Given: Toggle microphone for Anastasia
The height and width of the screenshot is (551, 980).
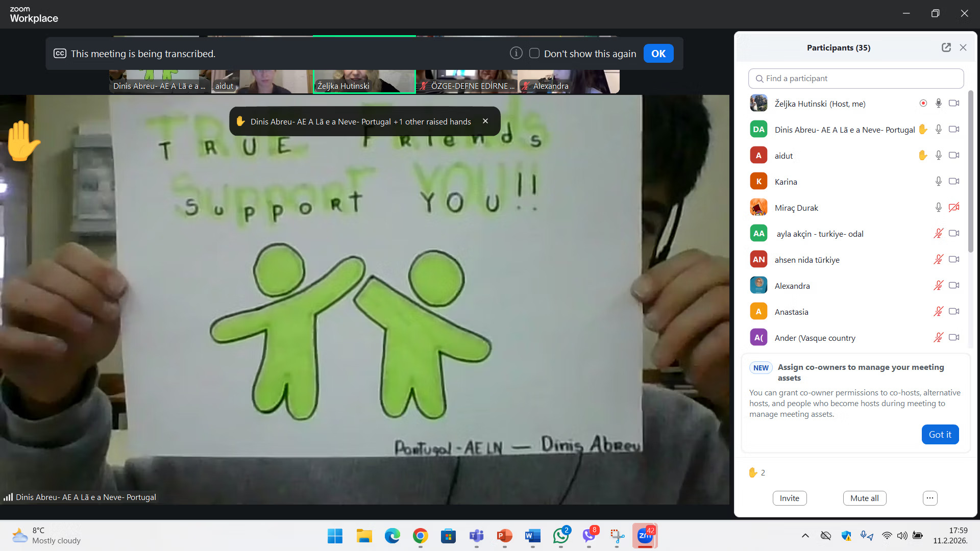Looking at the screenshot, I should click(938, 312).
